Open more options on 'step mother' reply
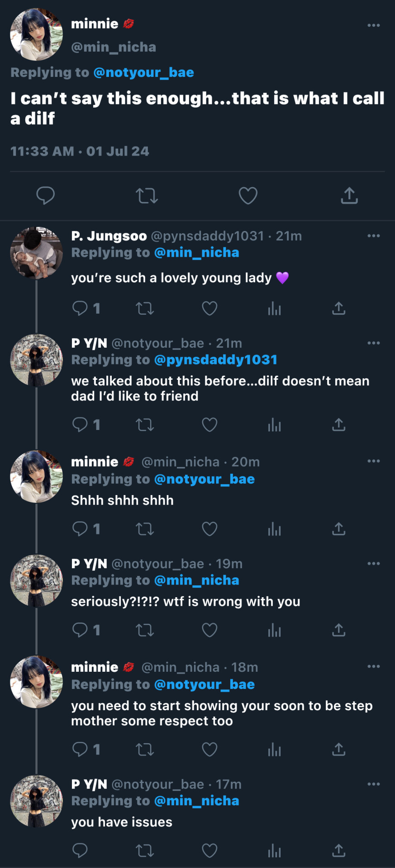The height and width of the screenshot is (868, 395). [373, 667]
